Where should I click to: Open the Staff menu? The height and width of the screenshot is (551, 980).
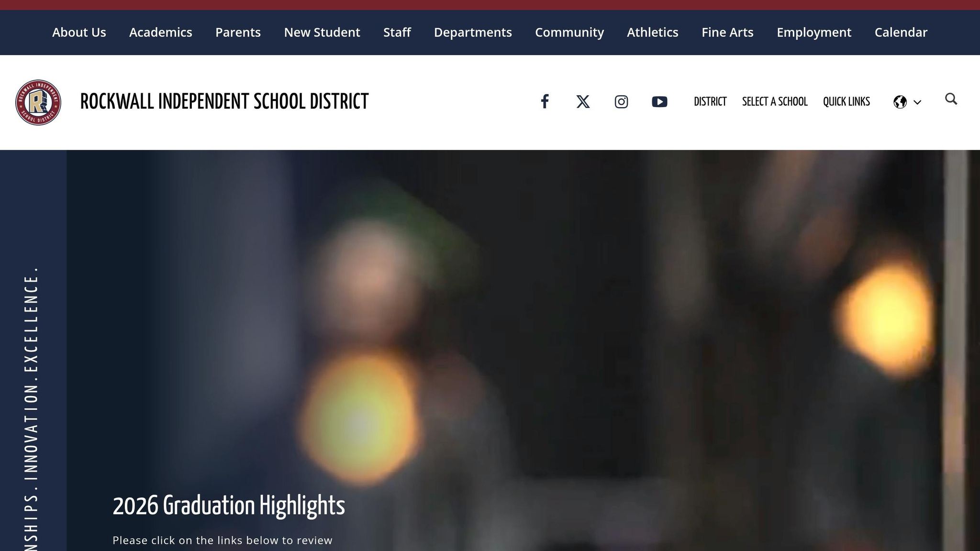[397, 33]
